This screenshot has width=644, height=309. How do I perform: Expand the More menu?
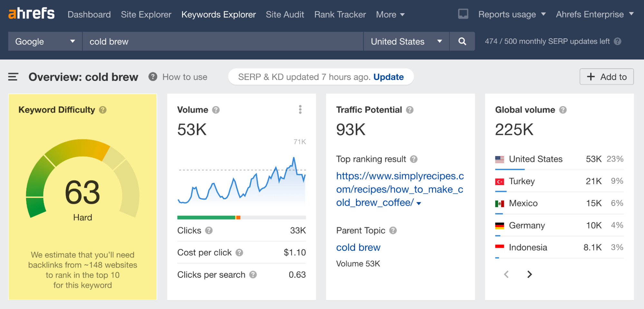(390, 15)
